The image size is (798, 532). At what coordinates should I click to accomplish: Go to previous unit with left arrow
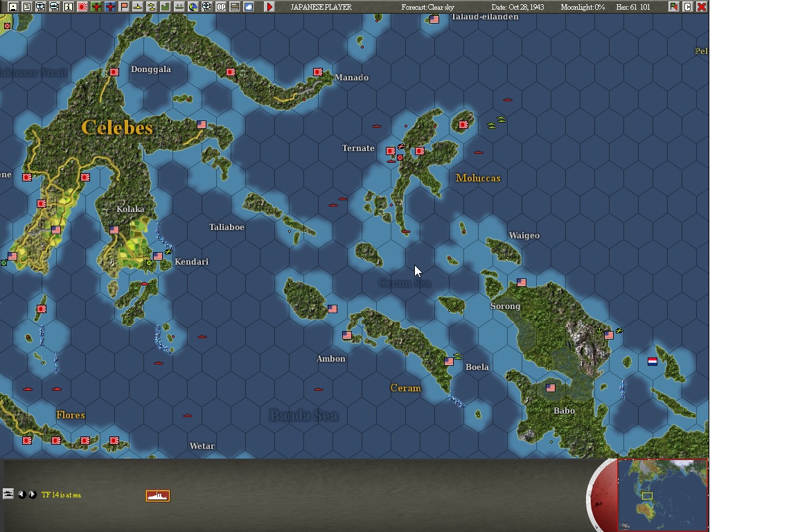(x=21, y=495)
